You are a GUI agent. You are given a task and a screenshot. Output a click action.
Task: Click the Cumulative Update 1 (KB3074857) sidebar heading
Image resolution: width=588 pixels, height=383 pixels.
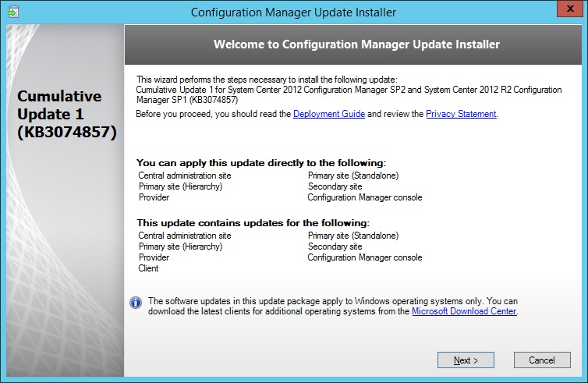click(x=65, y=115)
